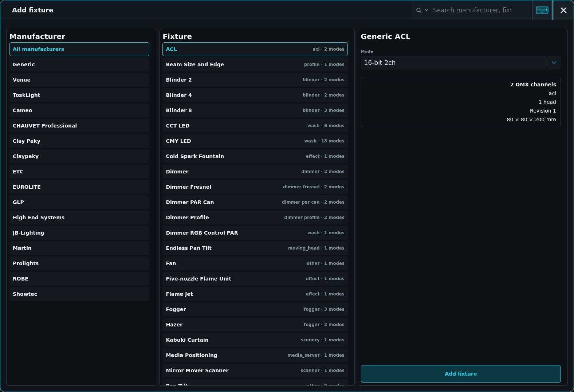Open the Mode dropdown chevron
This screenshot has width=574, height=392.
(554, 63)
